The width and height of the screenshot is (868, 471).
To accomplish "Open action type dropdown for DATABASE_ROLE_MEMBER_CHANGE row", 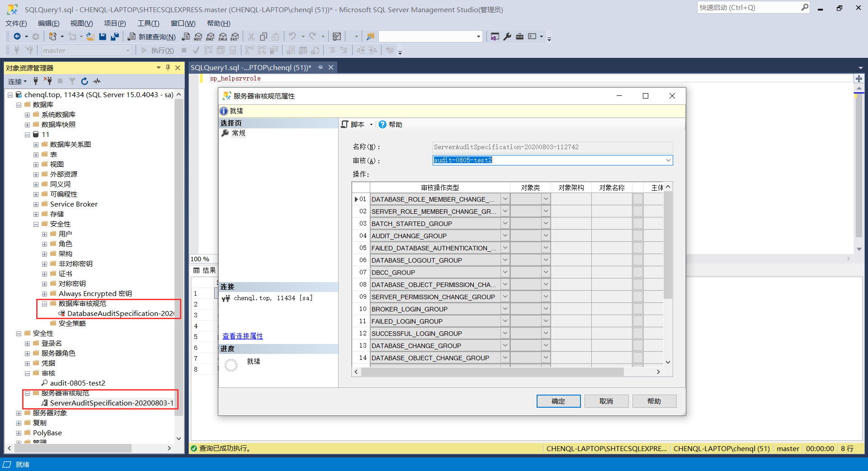I will [x=505, y=199].
